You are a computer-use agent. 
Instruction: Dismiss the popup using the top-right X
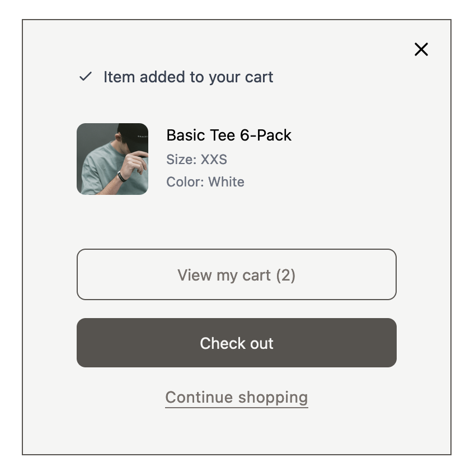[421, 49]
